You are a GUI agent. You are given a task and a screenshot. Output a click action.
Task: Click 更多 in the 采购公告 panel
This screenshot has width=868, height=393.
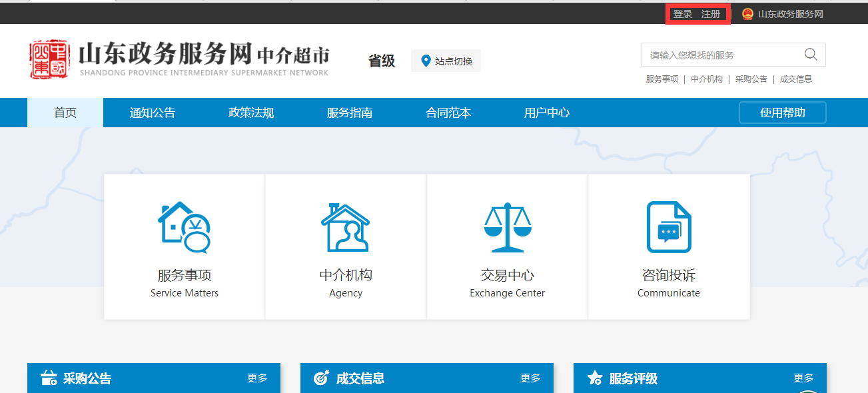tap(257, 378)
